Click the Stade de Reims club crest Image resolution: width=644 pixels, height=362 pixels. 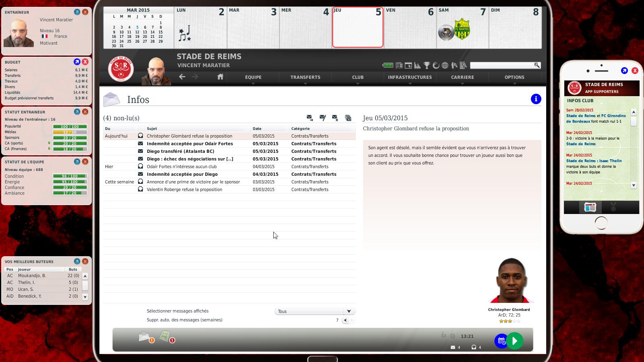121,69
